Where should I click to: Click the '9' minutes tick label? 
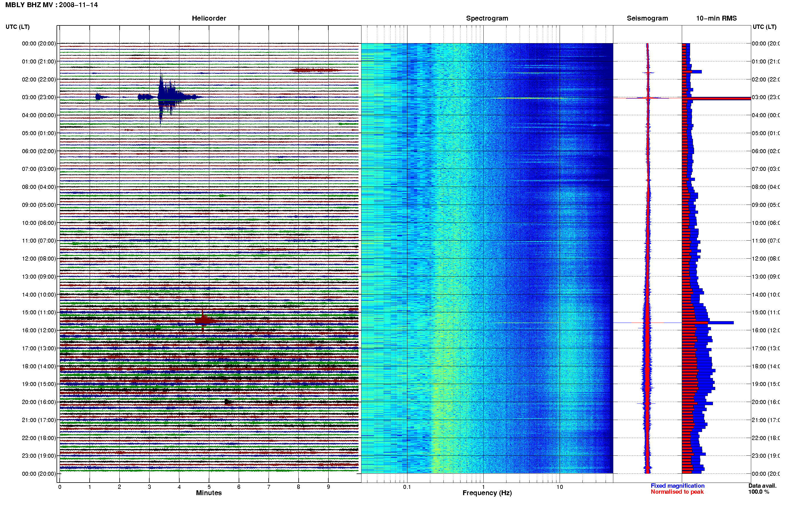coord(328,487)
